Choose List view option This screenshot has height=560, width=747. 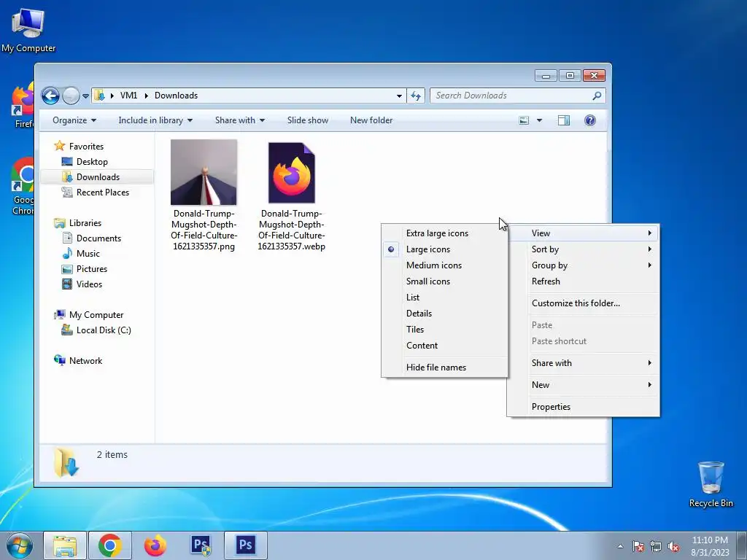coord(444,297)
